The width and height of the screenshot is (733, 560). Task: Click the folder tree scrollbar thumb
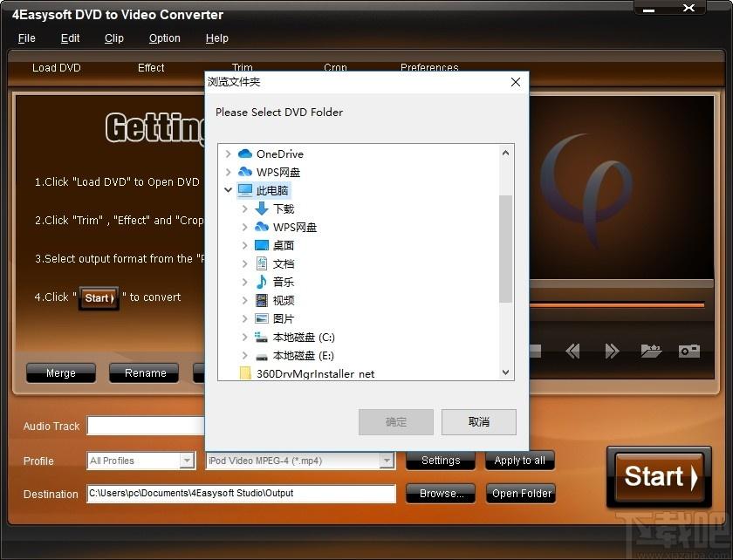tap(505, 249)
